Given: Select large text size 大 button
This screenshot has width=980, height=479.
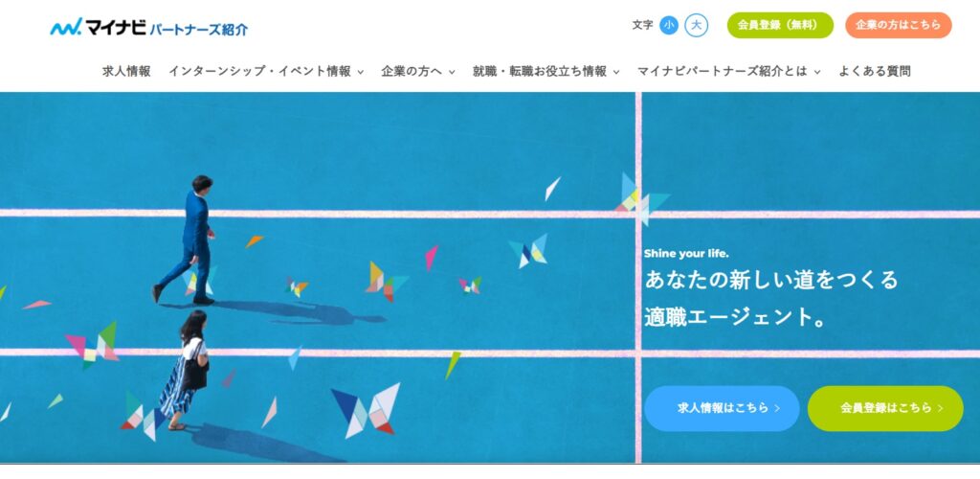Looking at the screenshot, I should [697, 25].
